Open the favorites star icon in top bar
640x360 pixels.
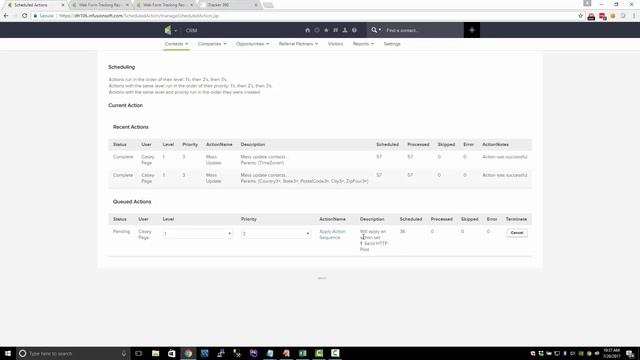click(326, 30)
